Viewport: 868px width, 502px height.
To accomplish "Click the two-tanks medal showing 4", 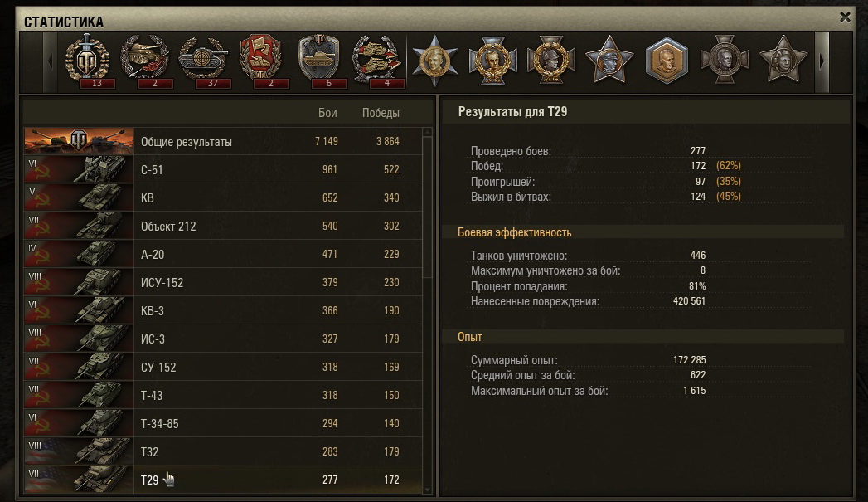I will 377,60.
